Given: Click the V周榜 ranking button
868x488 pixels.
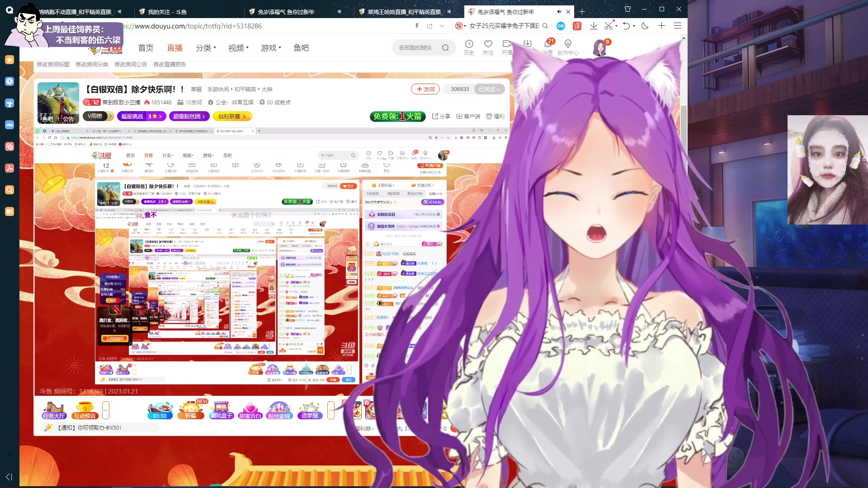Looking at the screenshot, I should [97, 116].
